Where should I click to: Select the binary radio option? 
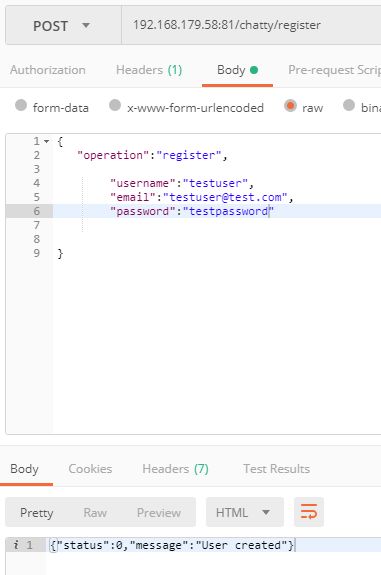click(x=349, y=105)
